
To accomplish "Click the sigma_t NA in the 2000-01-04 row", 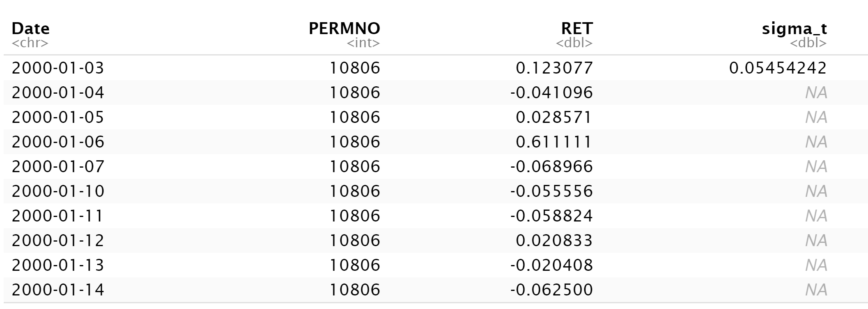I will click(816, 92).
